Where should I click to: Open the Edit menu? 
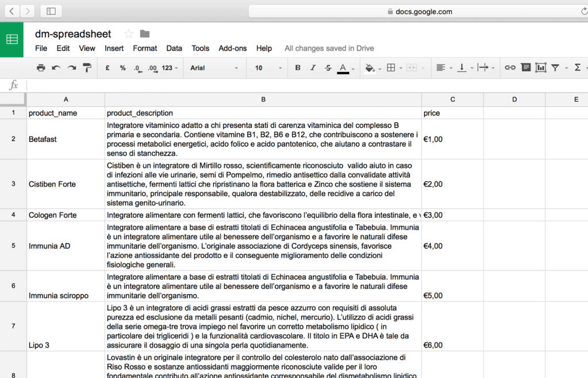pos(63,48)
